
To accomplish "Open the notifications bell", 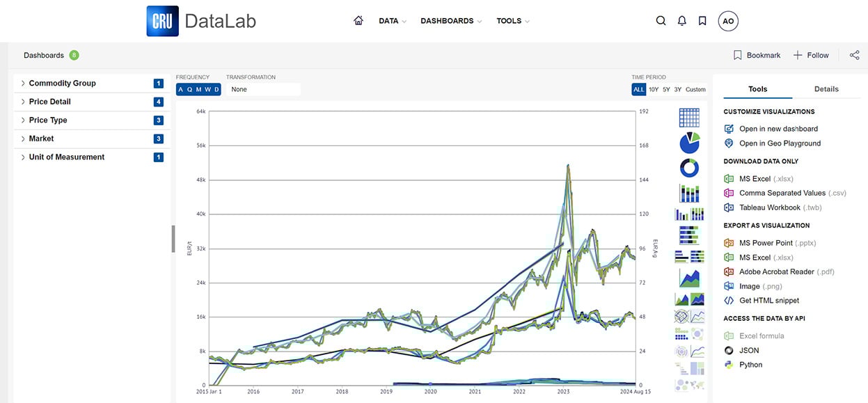I will click(x=682, y=21).
